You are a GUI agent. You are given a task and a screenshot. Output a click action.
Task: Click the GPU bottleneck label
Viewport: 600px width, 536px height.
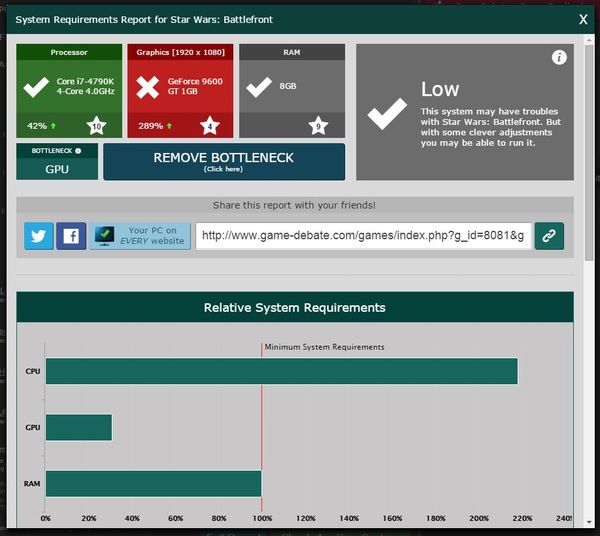pyautogui.click(x=57, y=169)
